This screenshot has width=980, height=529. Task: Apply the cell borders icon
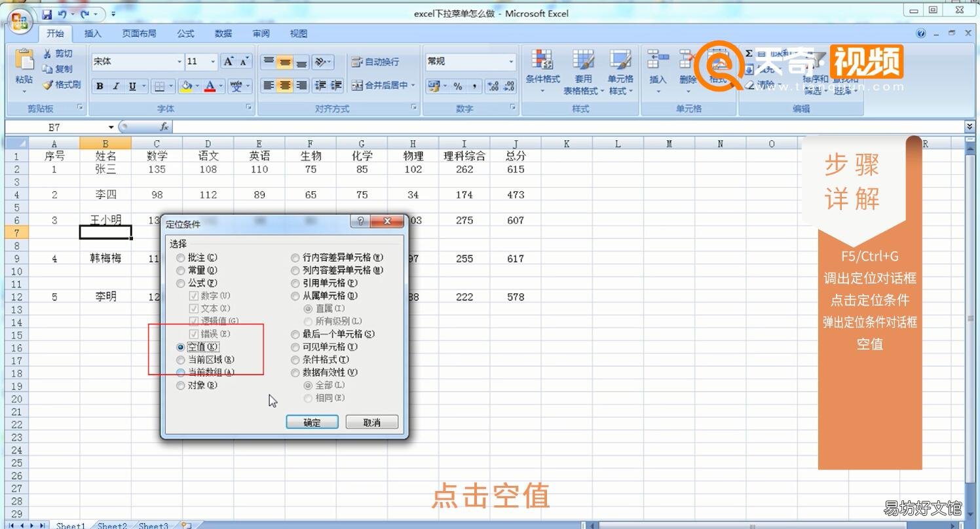click(159, 86)
